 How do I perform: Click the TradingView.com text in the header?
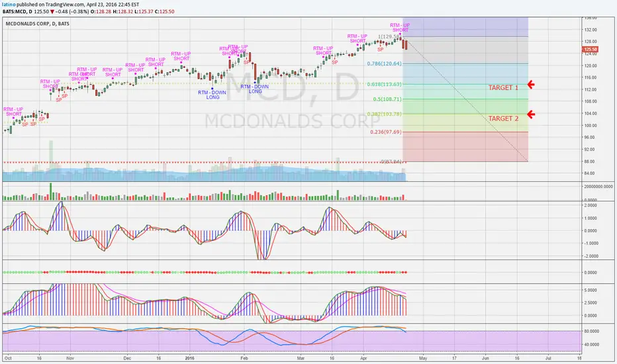pos(64,5)
